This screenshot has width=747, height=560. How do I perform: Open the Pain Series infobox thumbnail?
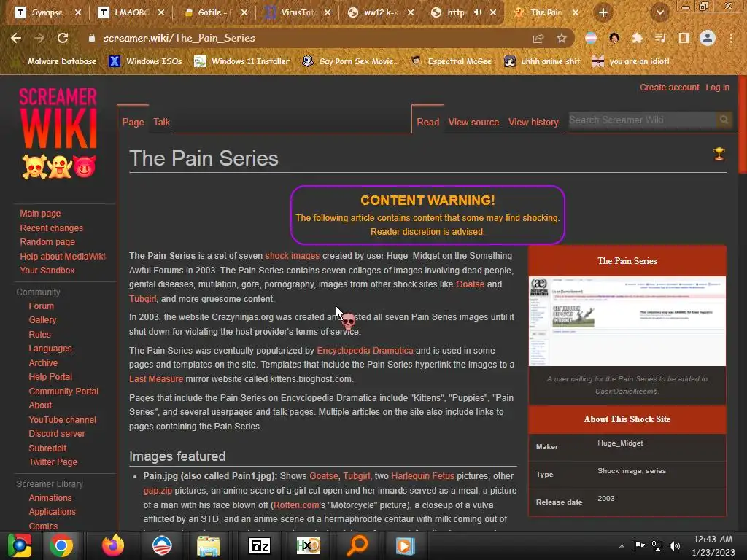click(627, 321)
